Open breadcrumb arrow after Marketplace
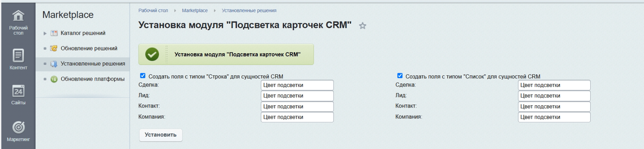The width and height of the screenshot is (644, 149). 215,11
